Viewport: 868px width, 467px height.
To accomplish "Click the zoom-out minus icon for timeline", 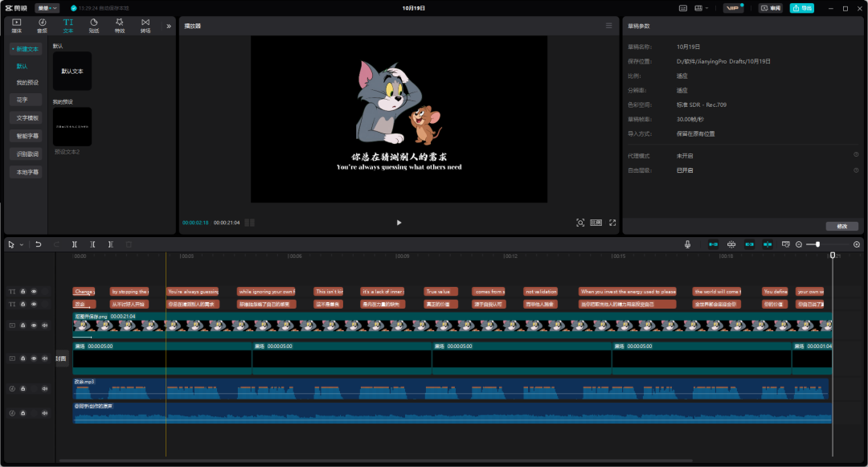I will pos(799,244).
